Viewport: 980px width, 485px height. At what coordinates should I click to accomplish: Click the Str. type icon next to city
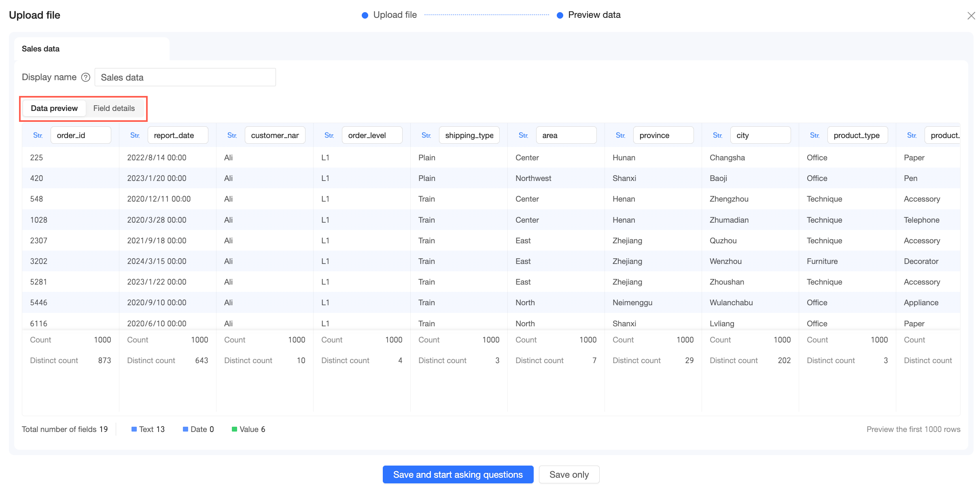pyautogui.click(x=717, y=135)
